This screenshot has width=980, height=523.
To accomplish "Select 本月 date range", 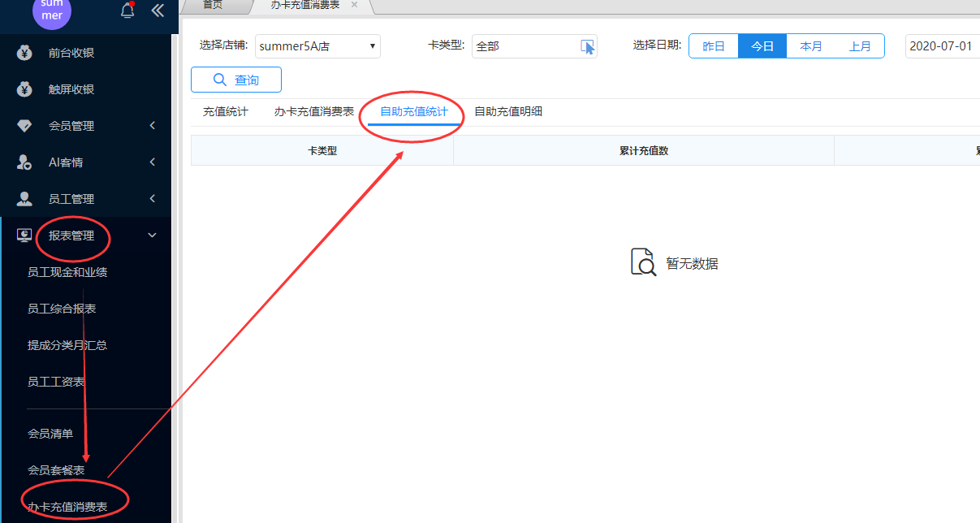I will [811, 46].
